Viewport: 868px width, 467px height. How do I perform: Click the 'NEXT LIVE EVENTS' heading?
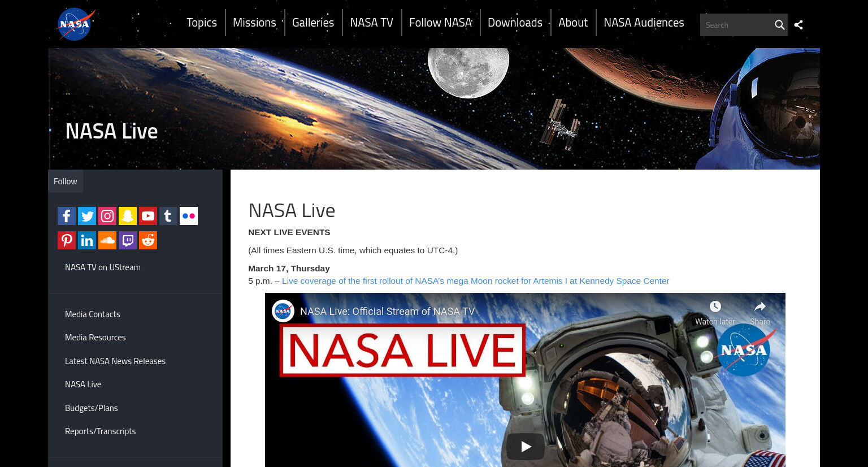289,232
